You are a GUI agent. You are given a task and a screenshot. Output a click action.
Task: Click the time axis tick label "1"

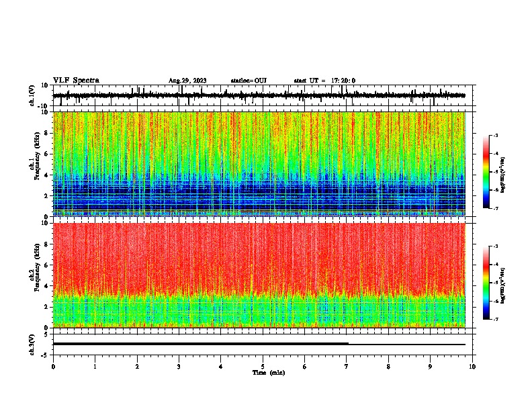click(95, 367)
